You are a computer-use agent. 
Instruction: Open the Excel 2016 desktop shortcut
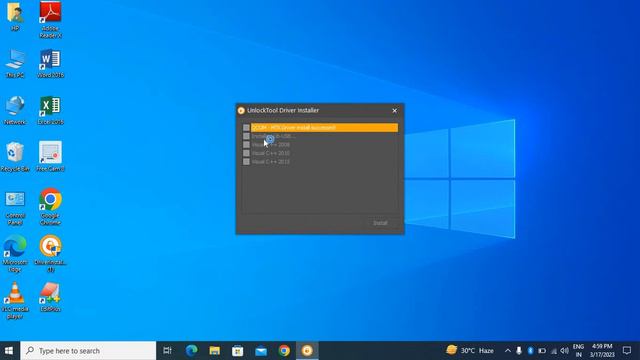tap(50, 110)
